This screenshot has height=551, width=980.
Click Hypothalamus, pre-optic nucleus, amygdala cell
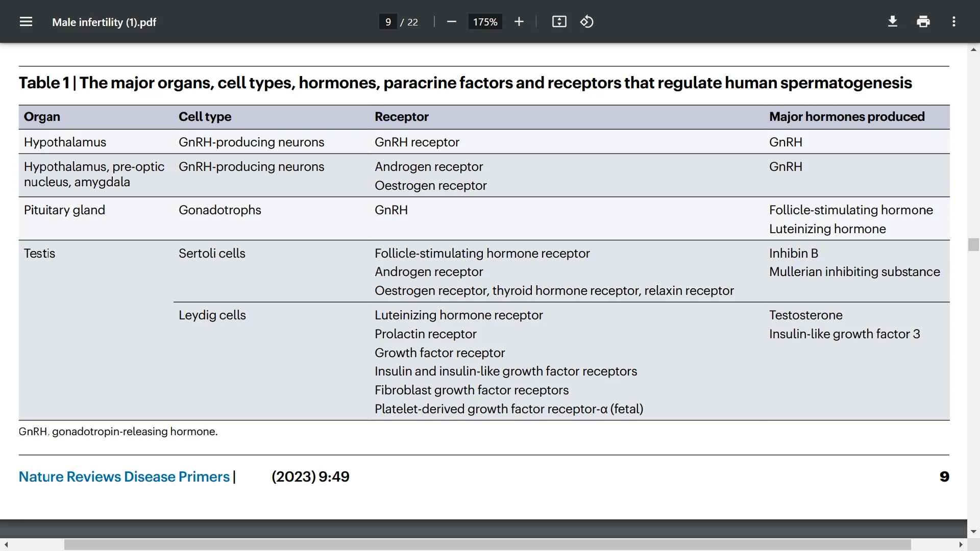[x=94, y=174]
